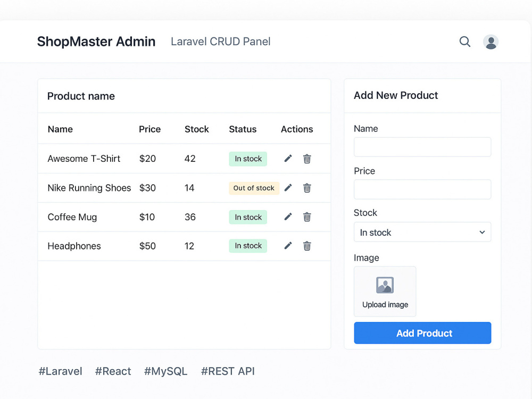Select the Coffee Mug name cell
The height and width of the screenshot is (399, 532).
point(72,217)
